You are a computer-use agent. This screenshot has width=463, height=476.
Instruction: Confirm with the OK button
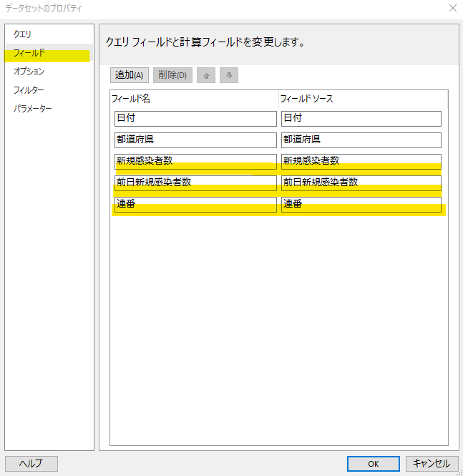tap(374, 464)
